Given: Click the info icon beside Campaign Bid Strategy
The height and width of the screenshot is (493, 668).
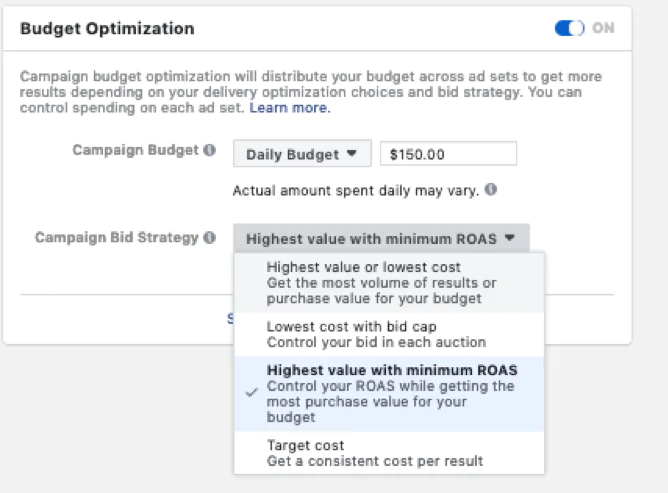Looking at the screenshot, I should 209,238.
